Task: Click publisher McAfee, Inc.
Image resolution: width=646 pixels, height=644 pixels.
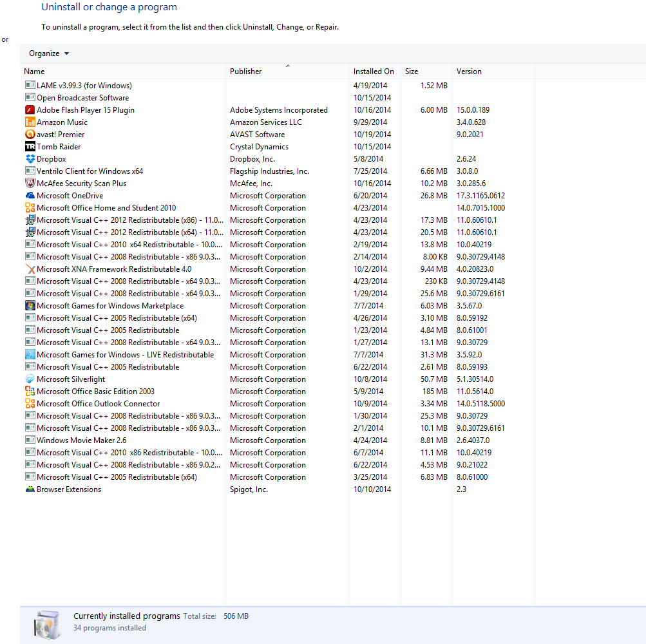Action: coord(251,184)
